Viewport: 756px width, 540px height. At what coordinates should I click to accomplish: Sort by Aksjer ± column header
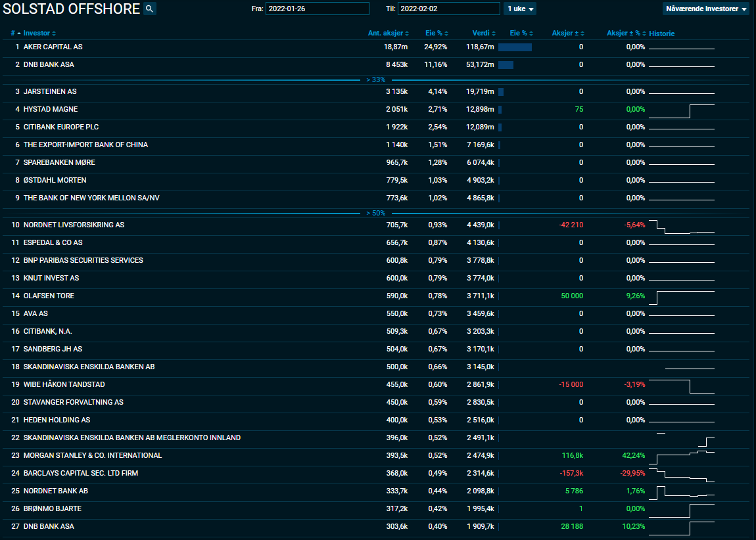(568, 34)
